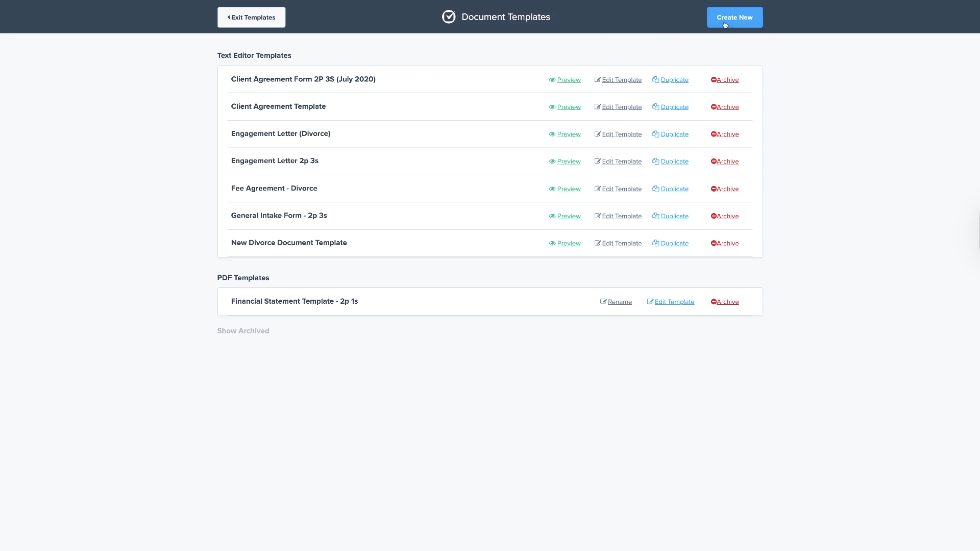Viewport: 980px width, 551px height.
Task: Click edit pencil icon for Client Agreement Form 2P 3S
Action: click(x=597, y=80)
